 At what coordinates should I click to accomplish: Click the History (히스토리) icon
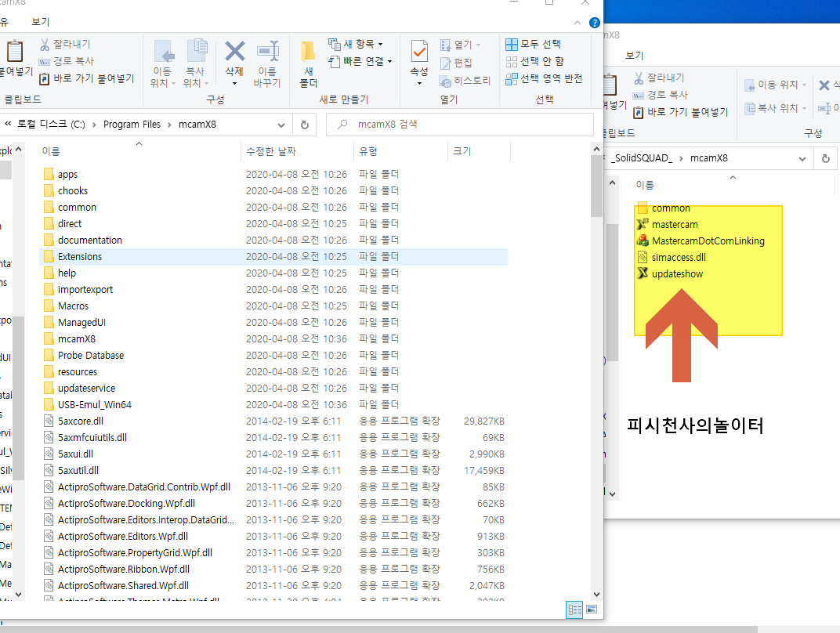click(445, 81)
